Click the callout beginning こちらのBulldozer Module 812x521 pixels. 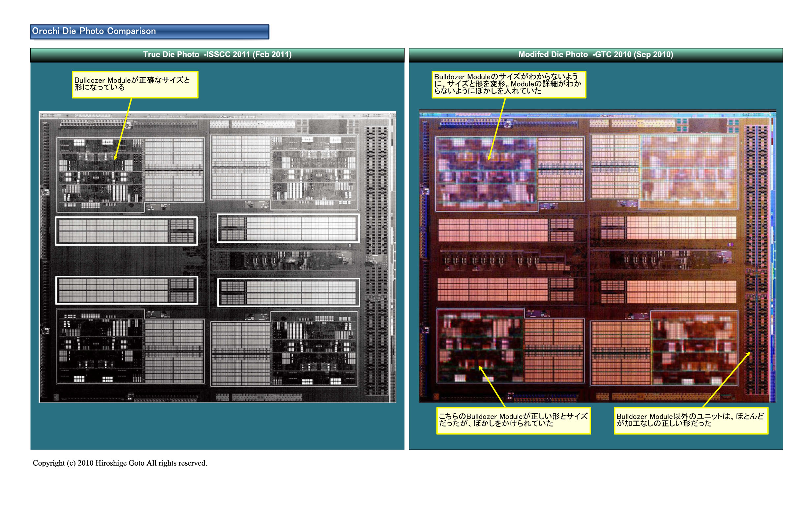(513, 421)
